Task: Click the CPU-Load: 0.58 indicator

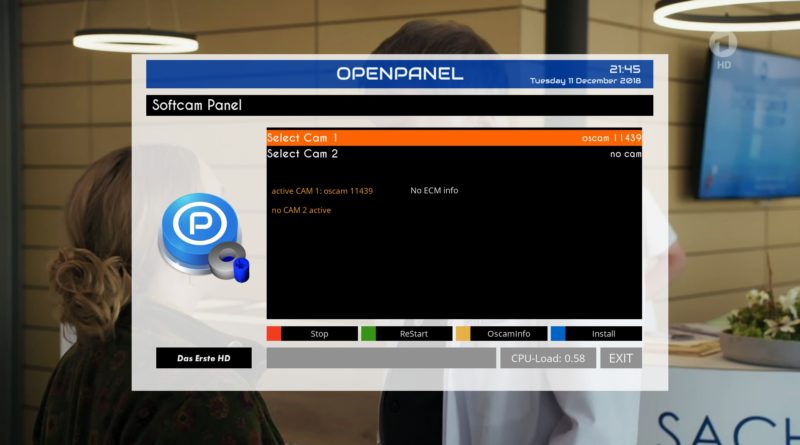Action: click(548, 358)
